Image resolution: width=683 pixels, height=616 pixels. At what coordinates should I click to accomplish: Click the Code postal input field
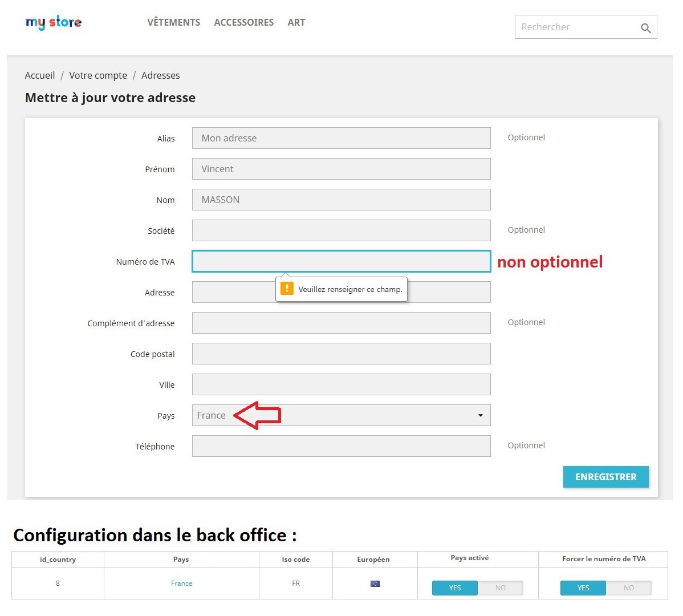tap(341, 354)
